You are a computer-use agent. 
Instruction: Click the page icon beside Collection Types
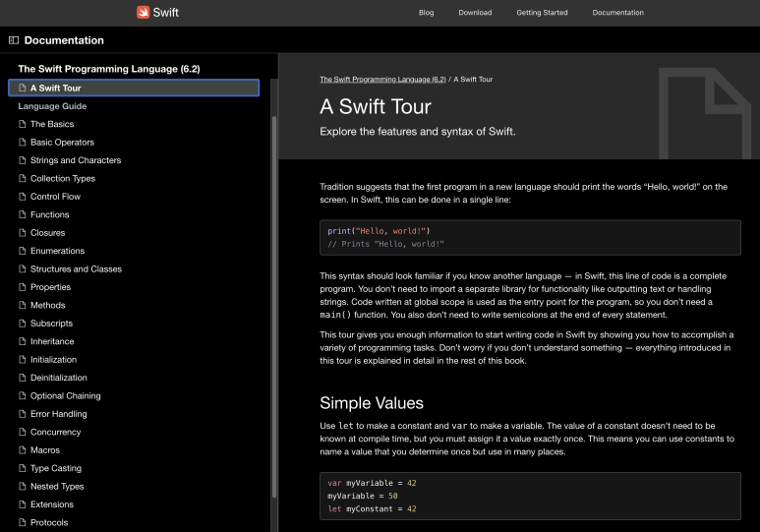(x=22, y=178)
